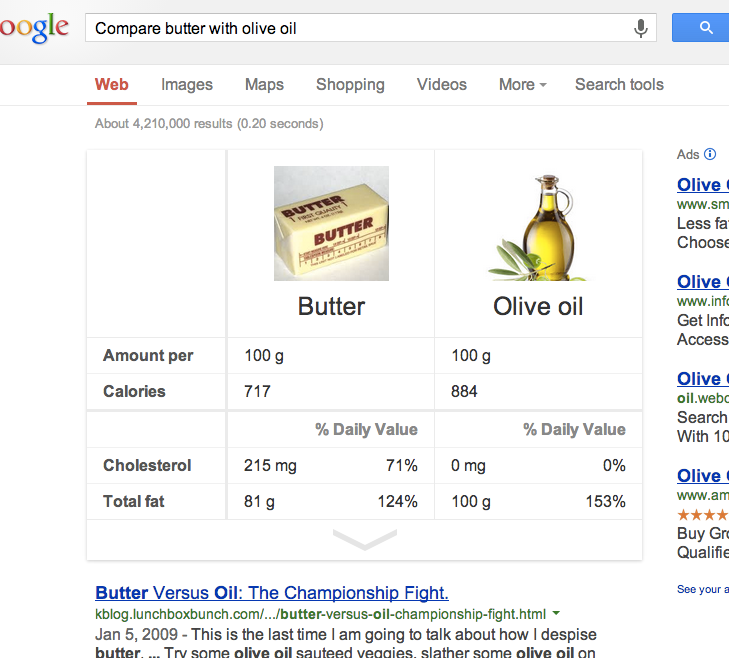The image size is (729, 658).
Task: Expand the nutrition comparison with down chevron
Action: click(x=365, y=539)
